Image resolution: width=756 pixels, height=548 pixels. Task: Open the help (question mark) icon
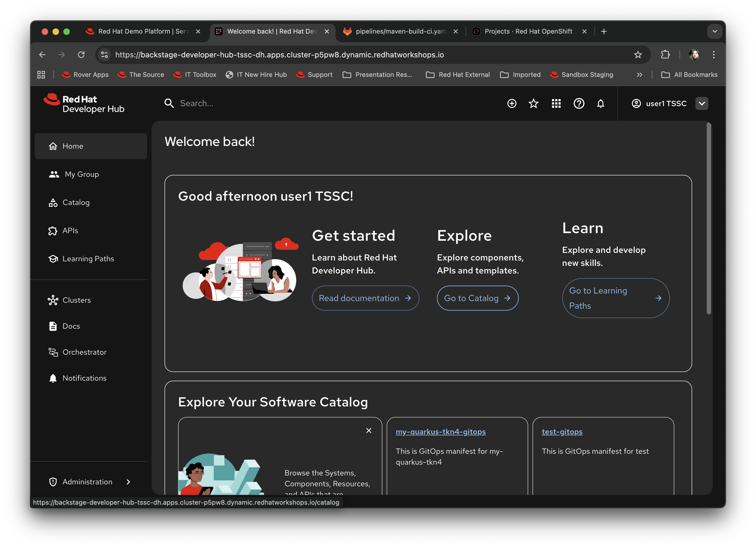579,103
